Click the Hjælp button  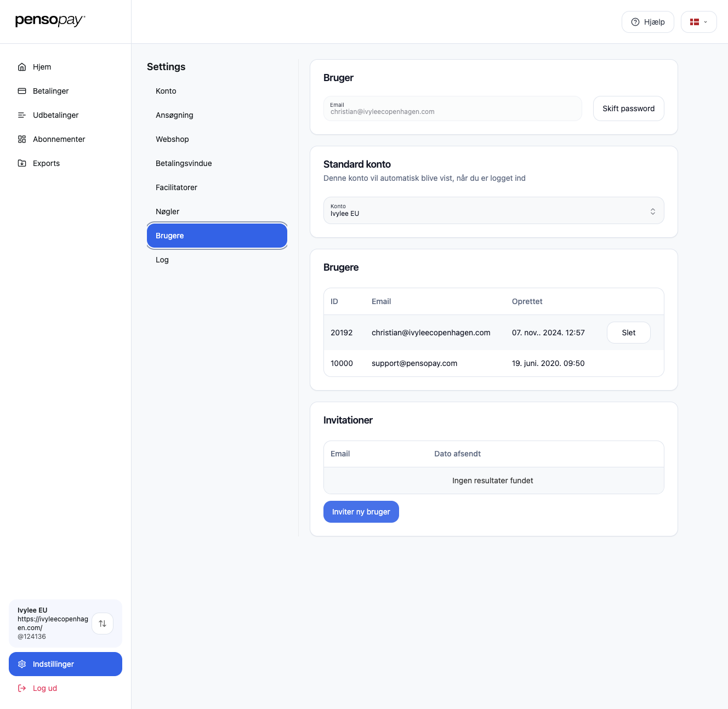click(x=648, y=22)
